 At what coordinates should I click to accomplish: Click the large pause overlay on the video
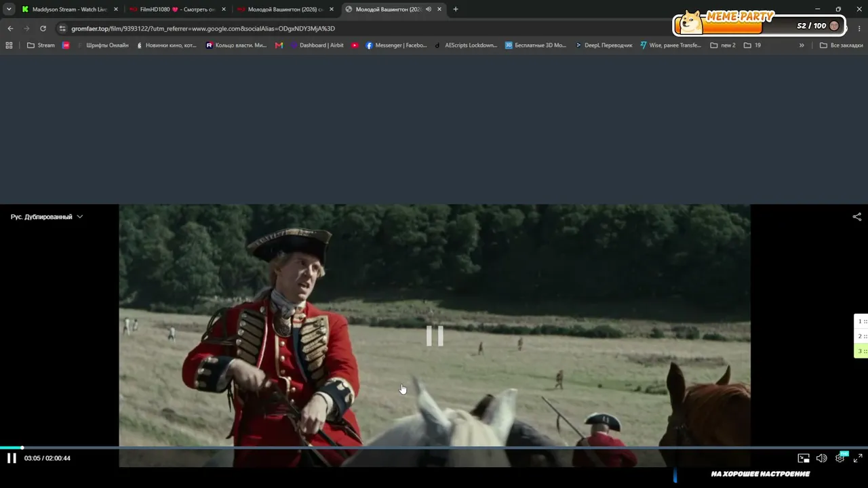435,335
